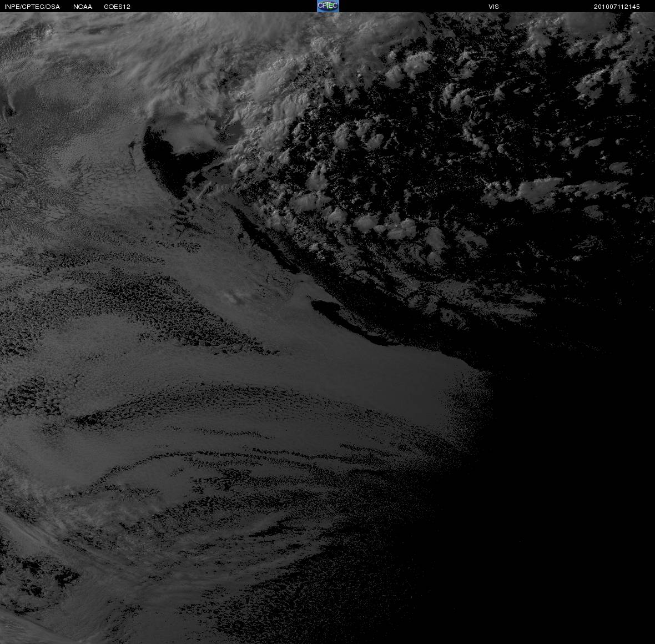Click the 201007112145 timestamp
Image resolution: width=655 pixels, height=644 pixels.
(617, 7)
